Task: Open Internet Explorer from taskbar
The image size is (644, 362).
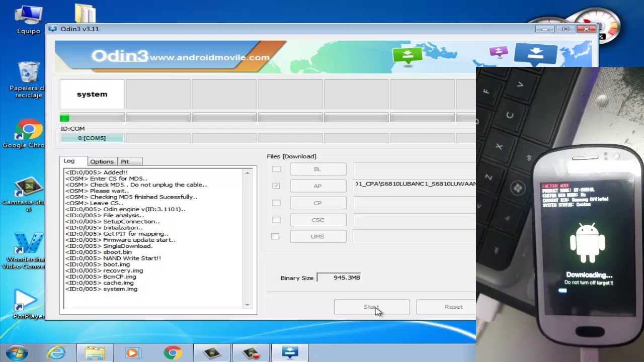Action: click(x=56, y=353)
